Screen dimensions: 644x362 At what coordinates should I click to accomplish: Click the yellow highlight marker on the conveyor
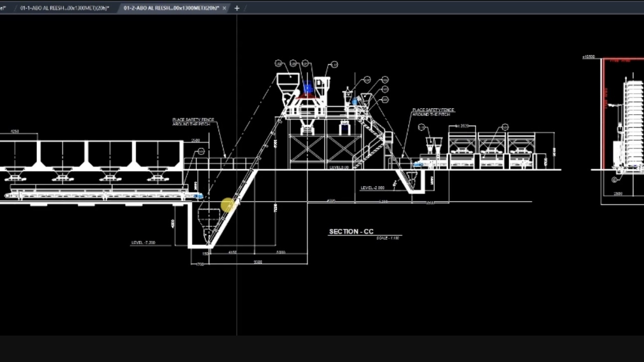pyautogui.click(x=226, y=205)
